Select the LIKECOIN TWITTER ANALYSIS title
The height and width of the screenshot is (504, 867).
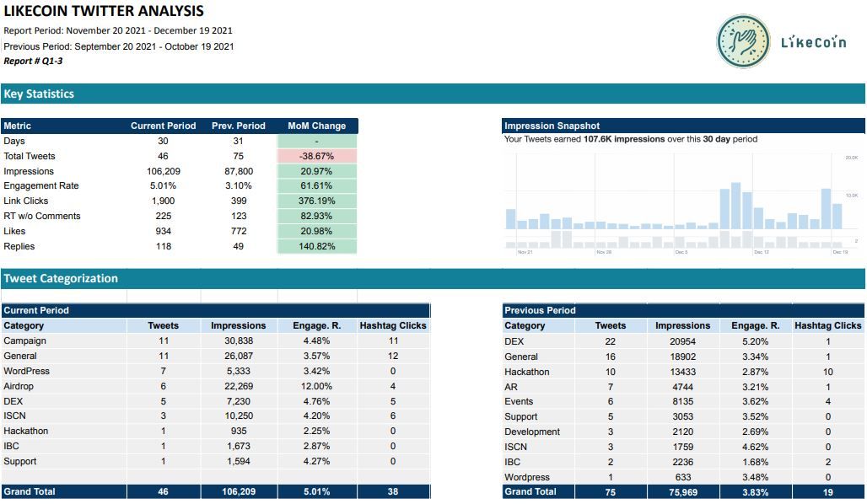tap(104, 11)
